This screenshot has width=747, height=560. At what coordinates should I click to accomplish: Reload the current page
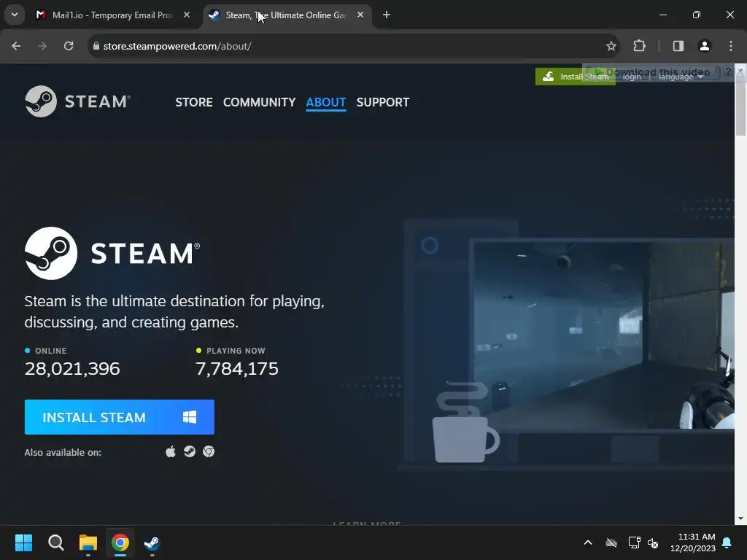tap(69, 46)
